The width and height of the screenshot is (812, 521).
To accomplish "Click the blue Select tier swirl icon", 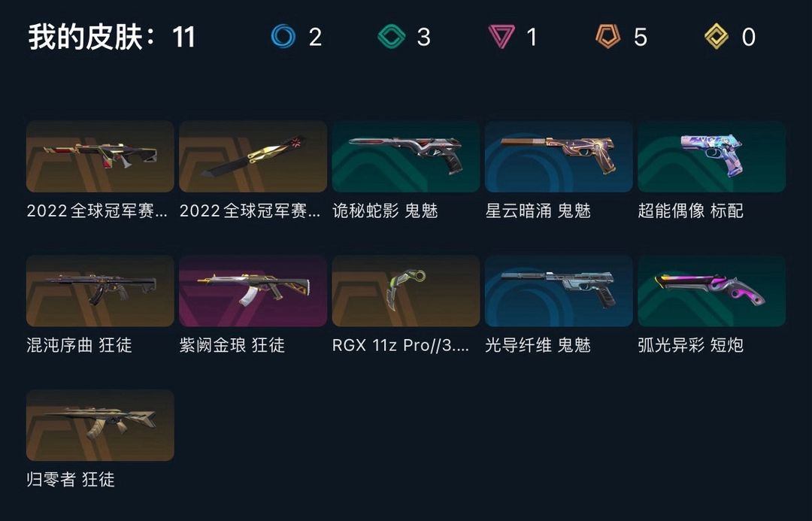I will pos(283,37).
